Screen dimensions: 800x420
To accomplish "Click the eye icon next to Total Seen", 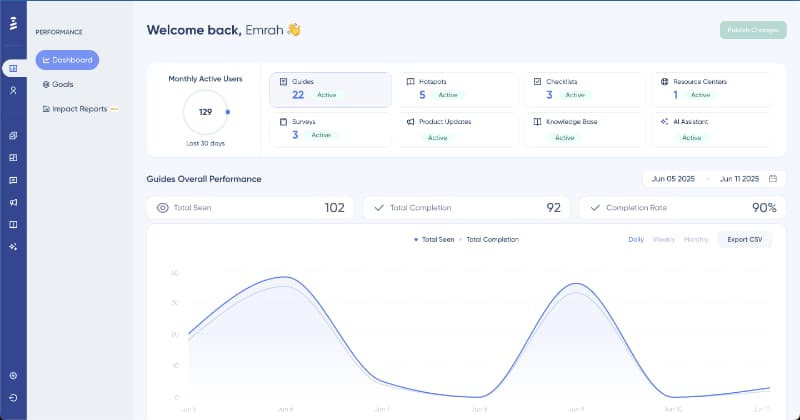I will coord(162,208).
